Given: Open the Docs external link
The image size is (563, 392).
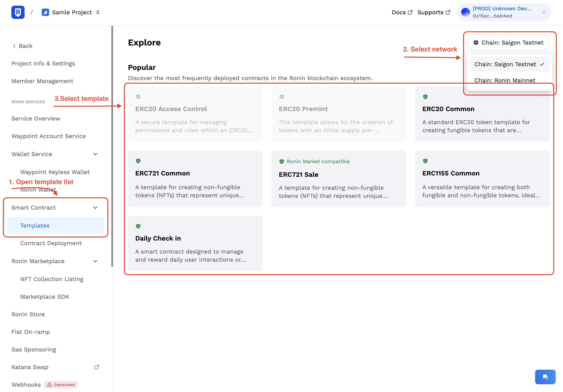Looking at the screenshot, I should pos(402,12).
